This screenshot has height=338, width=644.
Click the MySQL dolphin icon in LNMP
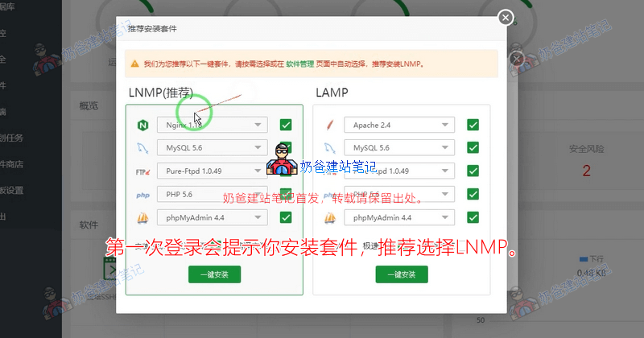pos(142,148)
